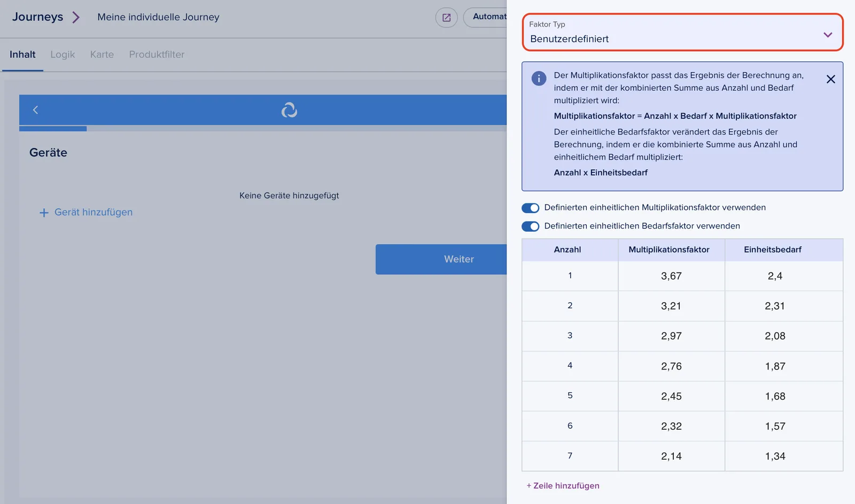Edit Multiplikationsfaktor value 2,45
Viewport: 855px width, 504px height.
[671, 396]
